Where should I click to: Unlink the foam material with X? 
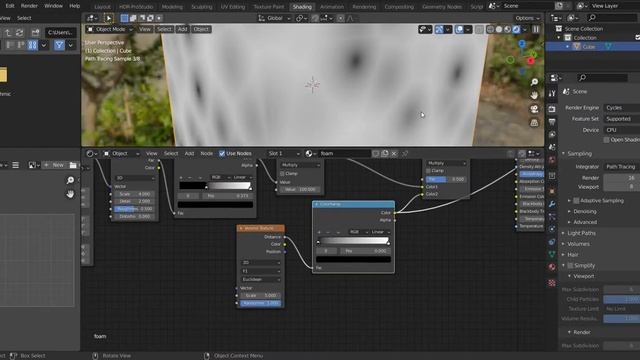coord(394,153)
